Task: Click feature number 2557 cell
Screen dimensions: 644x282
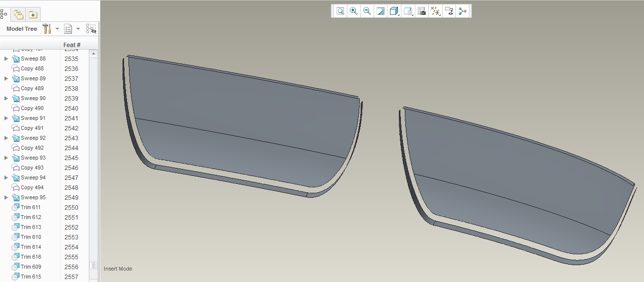Action: click(71, 277)
